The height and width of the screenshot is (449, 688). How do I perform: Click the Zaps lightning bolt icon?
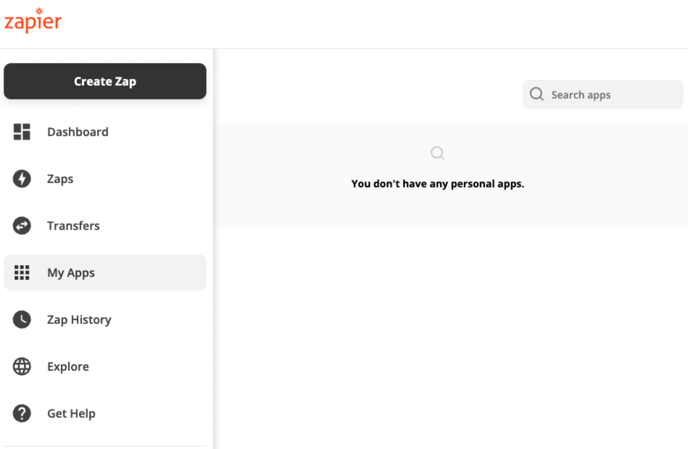point(22,179)
